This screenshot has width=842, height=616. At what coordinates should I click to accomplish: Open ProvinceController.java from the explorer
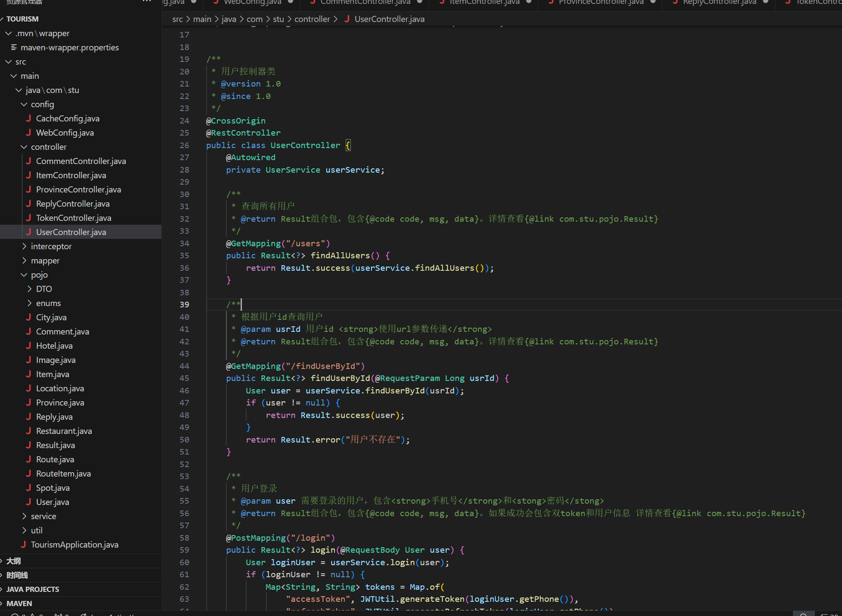(78, 189)
